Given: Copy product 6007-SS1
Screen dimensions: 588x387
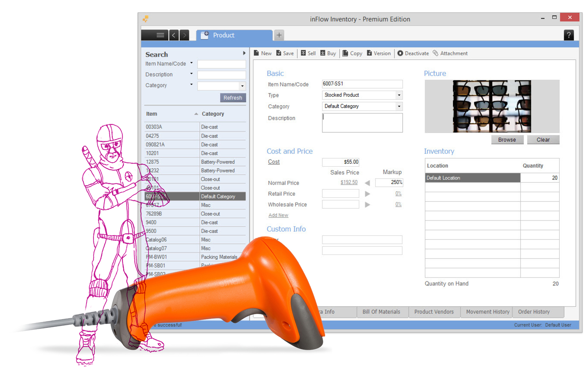Looking at the screenshot, I should pyautogui.click(x=352, y=53).
